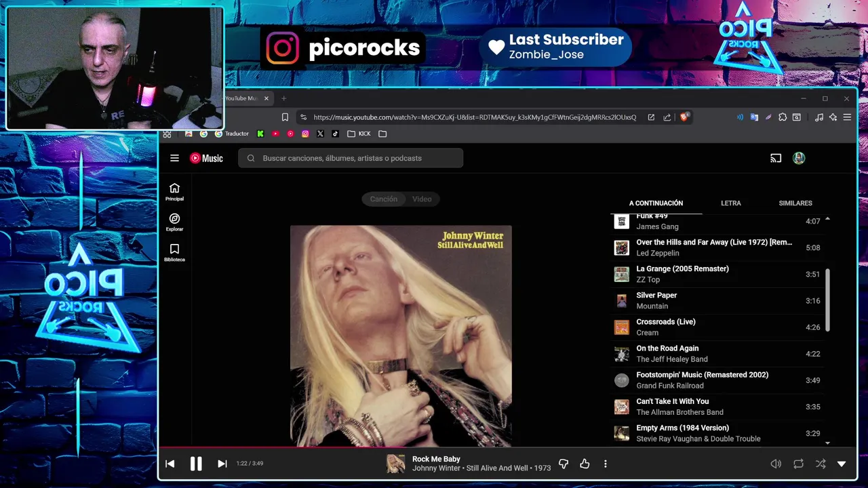
Task: Go to Principal home section
Action: pyautogui.click(x=174, y=192)
